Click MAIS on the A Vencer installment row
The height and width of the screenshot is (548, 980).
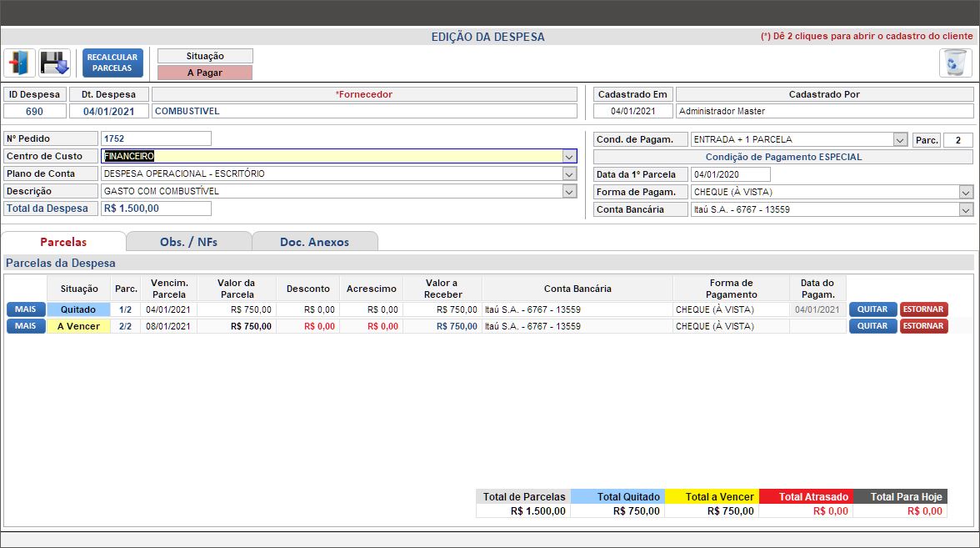[x=26, y=326]
